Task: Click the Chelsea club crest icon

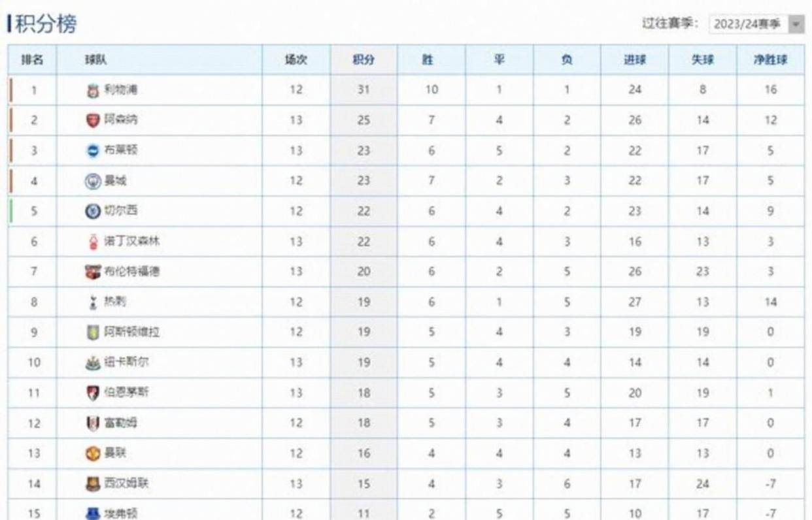Action: (93, 211)
